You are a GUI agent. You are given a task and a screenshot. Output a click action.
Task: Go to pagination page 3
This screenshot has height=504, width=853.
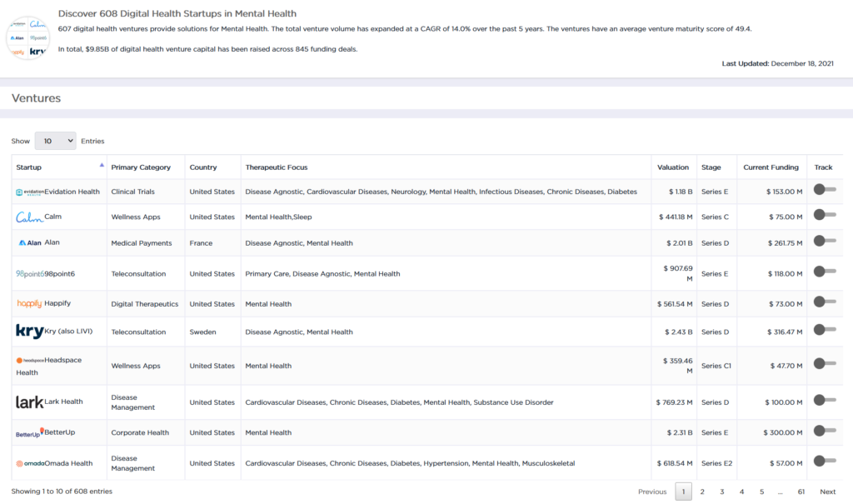point(722,492)
